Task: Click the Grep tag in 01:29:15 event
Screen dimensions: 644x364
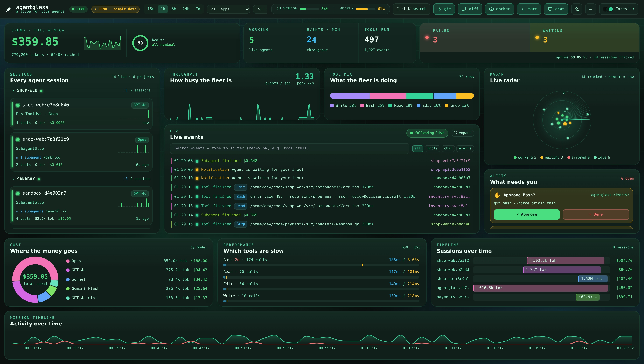Action: tap(240, 224)
